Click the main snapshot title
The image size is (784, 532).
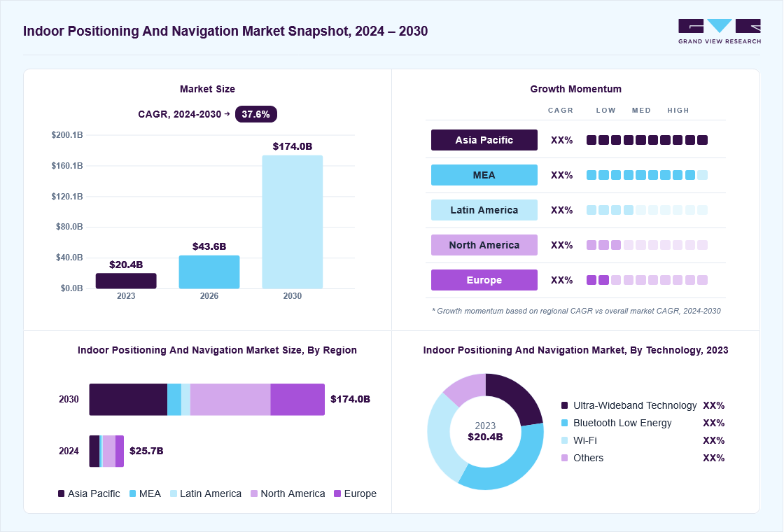click(225, 31)
